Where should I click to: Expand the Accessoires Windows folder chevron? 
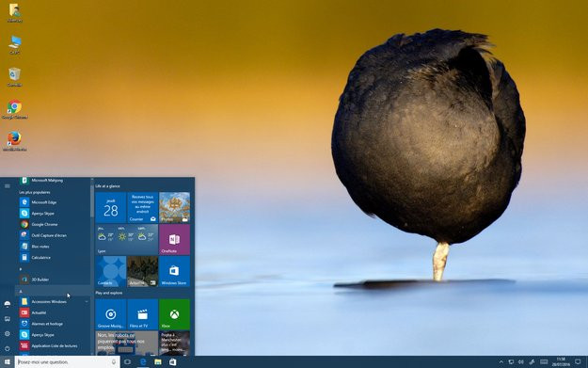pyautogui.click(x=87, y=301)
